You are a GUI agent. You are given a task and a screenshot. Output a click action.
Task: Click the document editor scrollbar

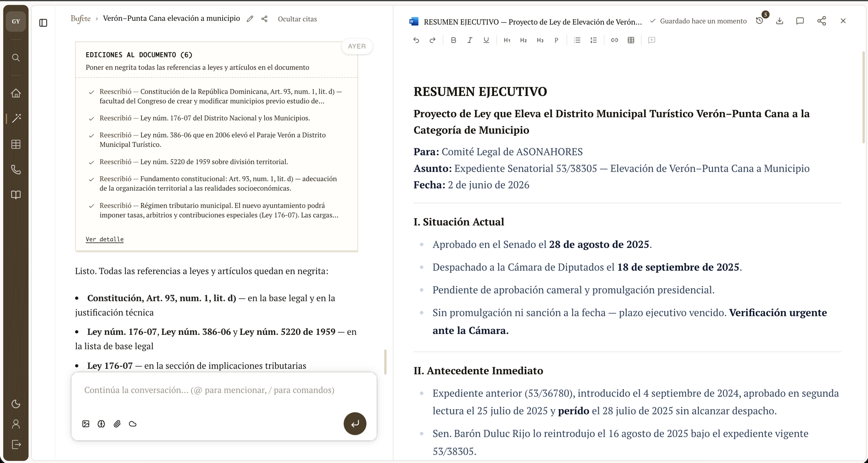point(863,98)
